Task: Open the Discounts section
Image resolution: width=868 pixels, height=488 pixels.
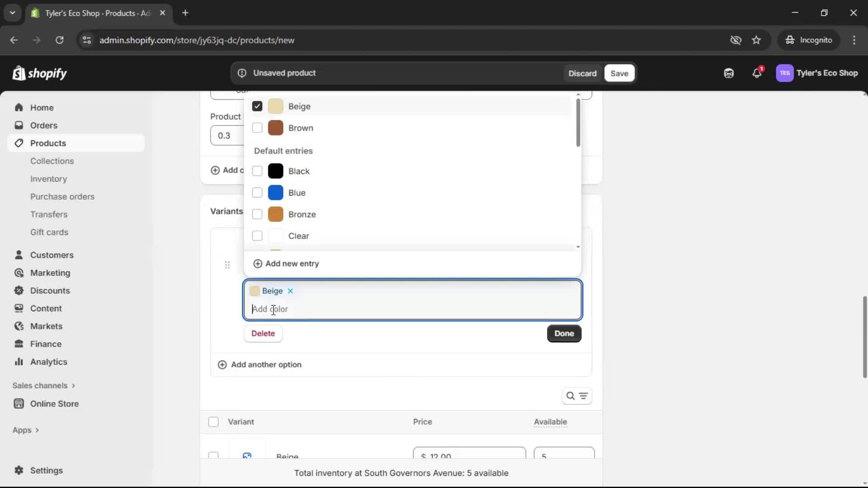Action: pos(50,291)
